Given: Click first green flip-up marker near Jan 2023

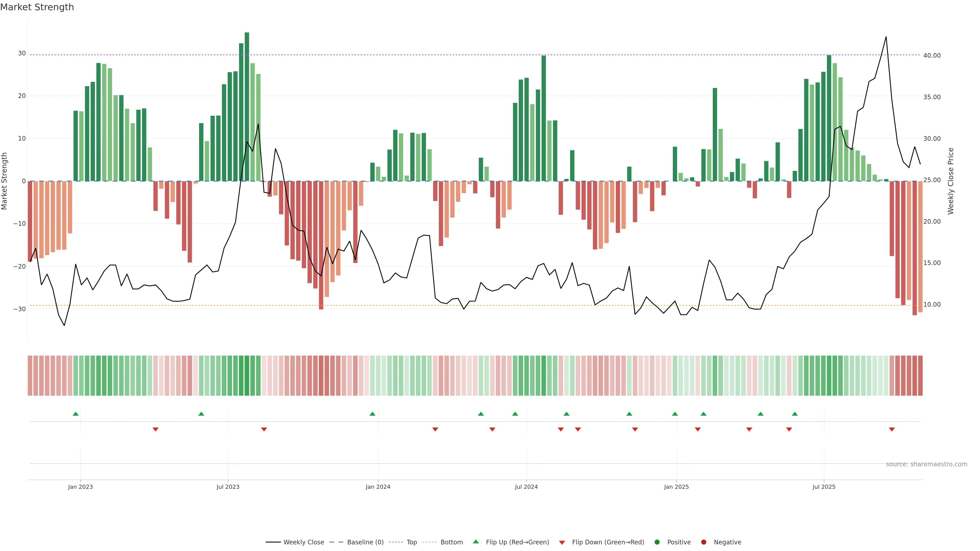Looking at the screenshot, I should [x=76, y=414].
